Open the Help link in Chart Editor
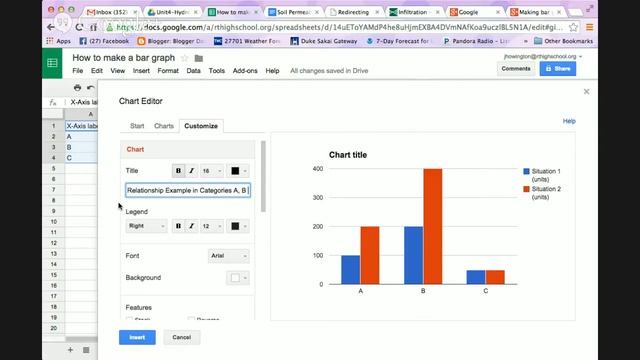The image size is (640, 360). (569, 121)
